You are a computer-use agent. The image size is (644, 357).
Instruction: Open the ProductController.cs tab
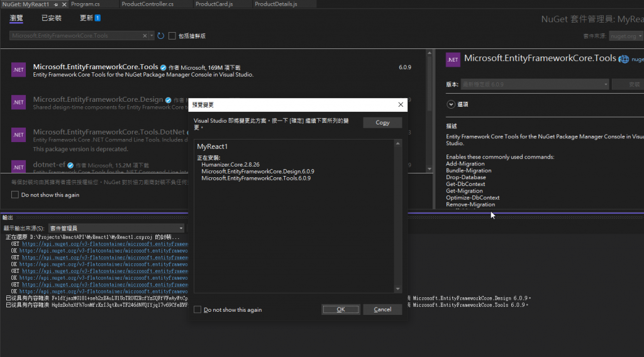coord(147,4)
